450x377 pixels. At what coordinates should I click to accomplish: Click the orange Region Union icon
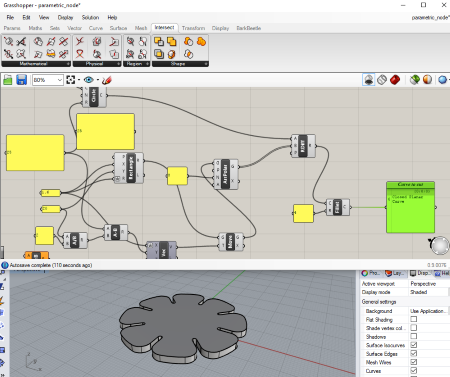tap(201, 42)
